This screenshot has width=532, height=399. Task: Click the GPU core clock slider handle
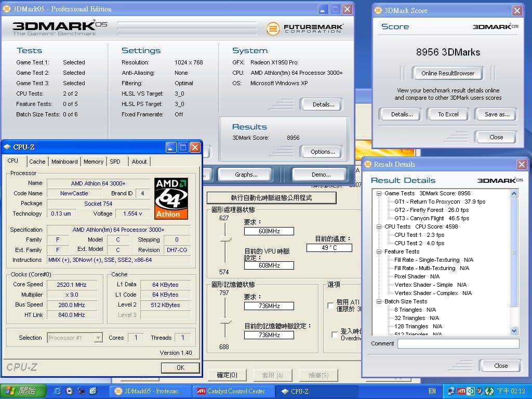tap(225, 239)
